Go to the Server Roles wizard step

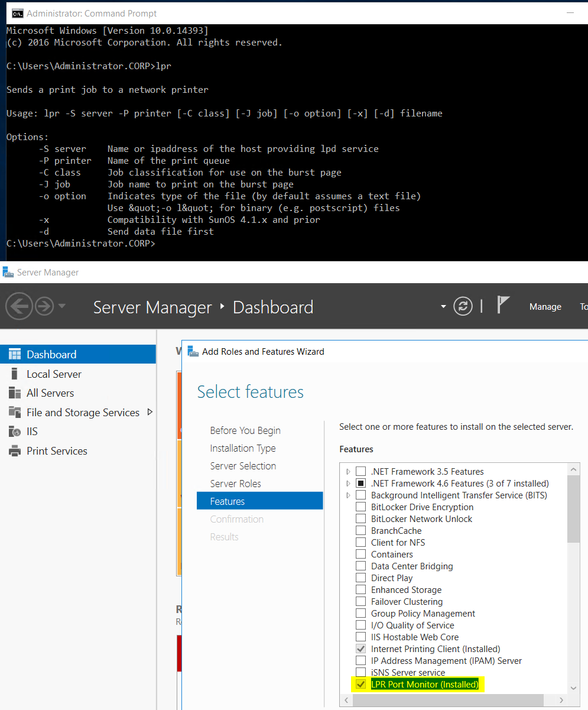(x=235, y=484)
